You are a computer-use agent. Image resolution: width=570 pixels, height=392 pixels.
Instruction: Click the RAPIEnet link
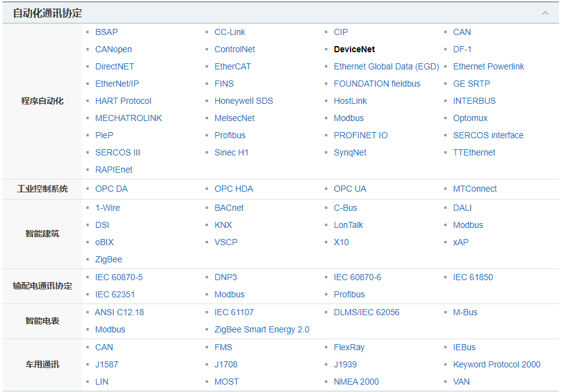pyautogui.click(x=114, y=170)
